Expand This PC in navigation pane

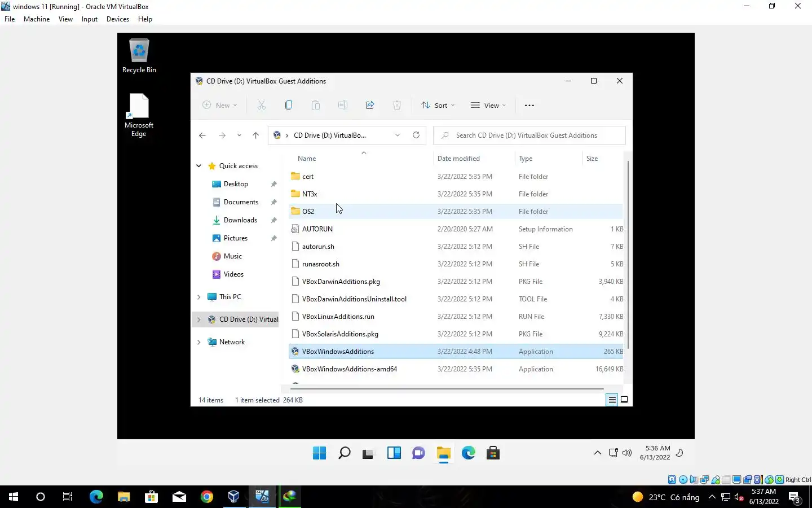click(198, 297)
